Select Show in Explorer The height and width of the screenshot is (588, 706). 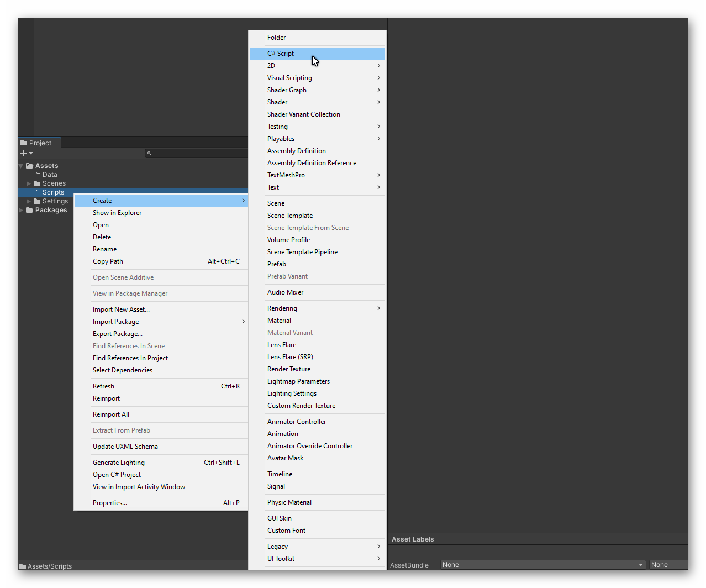pos(117,213)
